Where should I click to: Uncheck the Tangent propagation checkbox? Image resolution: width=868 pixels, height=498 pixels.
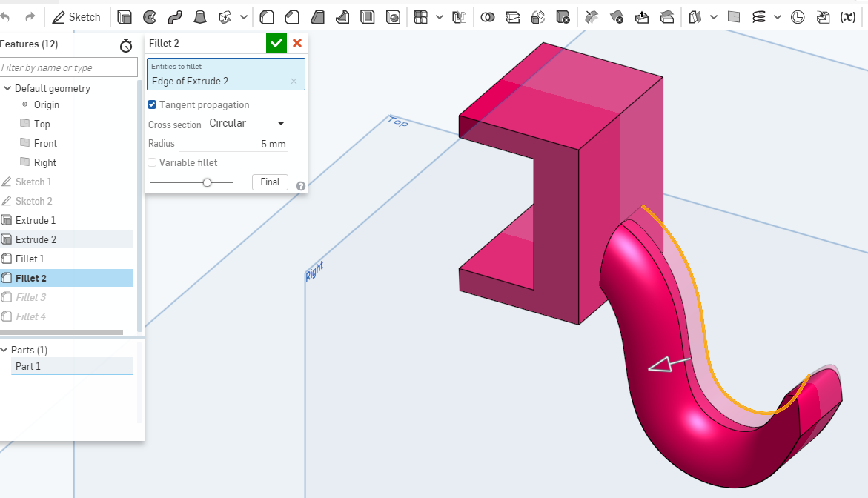[152, 105]
